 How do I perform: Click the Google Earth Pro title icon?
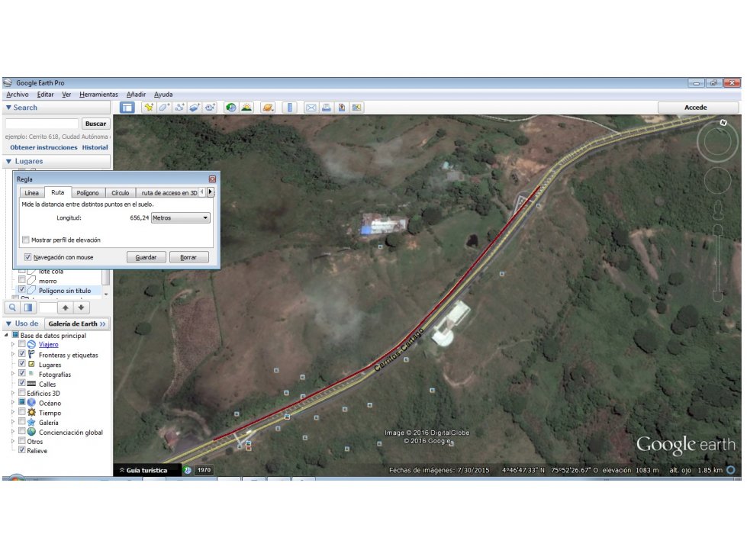pyautogui.click(x=8, y=83)
